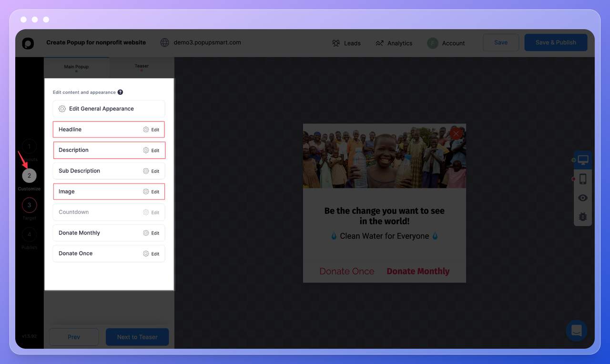Click gear icon next to Edit General Appearance

click(x=62, y=109)
